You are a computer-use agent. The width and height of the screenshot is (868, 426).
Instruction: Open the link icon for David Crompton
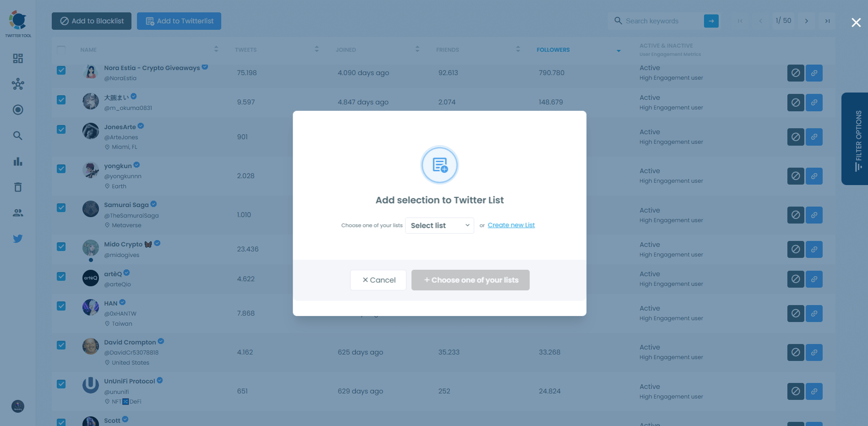pos(814,352)
